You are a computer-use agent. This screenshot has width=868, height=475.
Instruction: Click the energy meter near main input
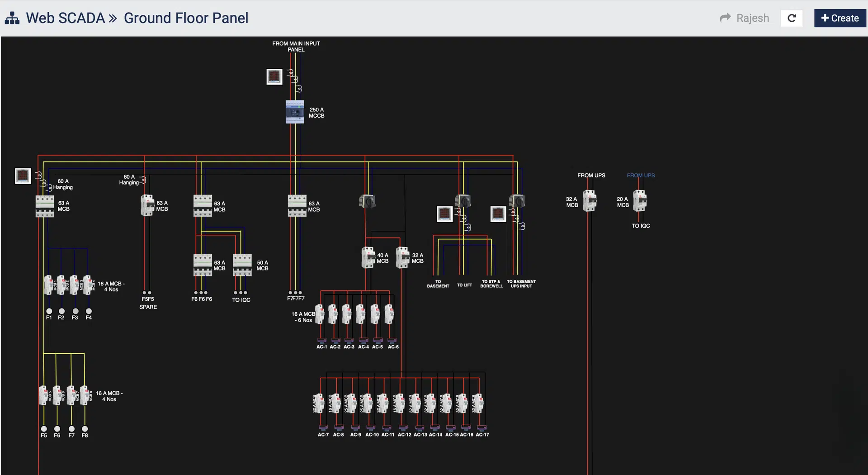pyautogui.click(x=274, y=76)
